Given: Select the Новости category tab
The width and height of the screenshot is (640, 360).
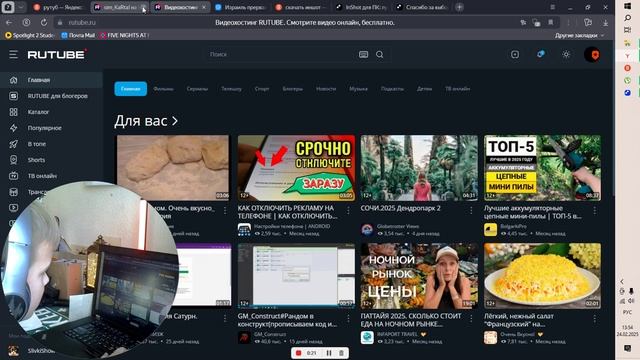Looking at the screenshot, I should point(326,89).
